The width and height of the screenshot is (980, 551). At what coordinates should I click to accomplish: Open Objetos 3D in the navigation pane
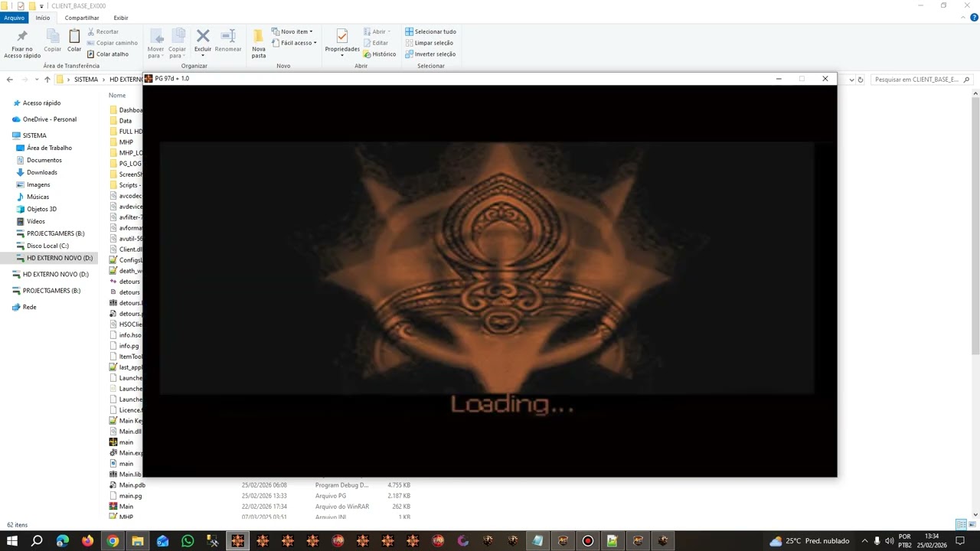tap(41, 209)
